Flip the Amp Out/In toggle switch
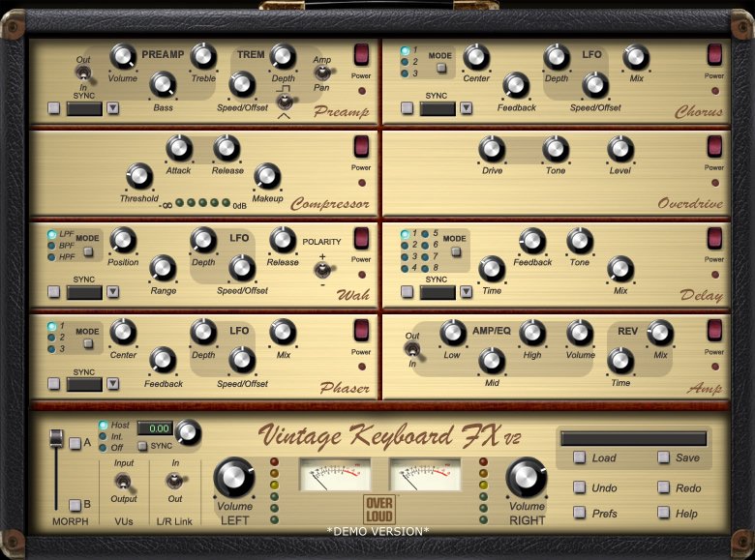 412,348
